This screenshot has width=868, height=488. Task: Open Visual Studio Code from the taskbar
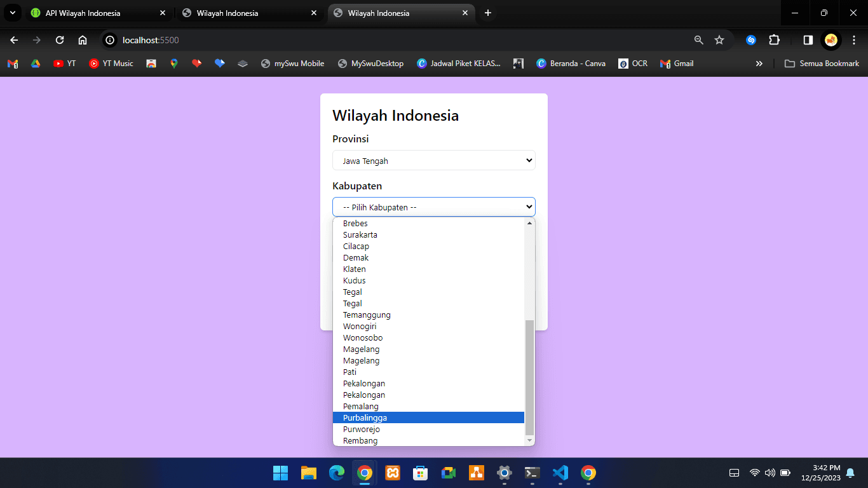(x=560, y=473)
